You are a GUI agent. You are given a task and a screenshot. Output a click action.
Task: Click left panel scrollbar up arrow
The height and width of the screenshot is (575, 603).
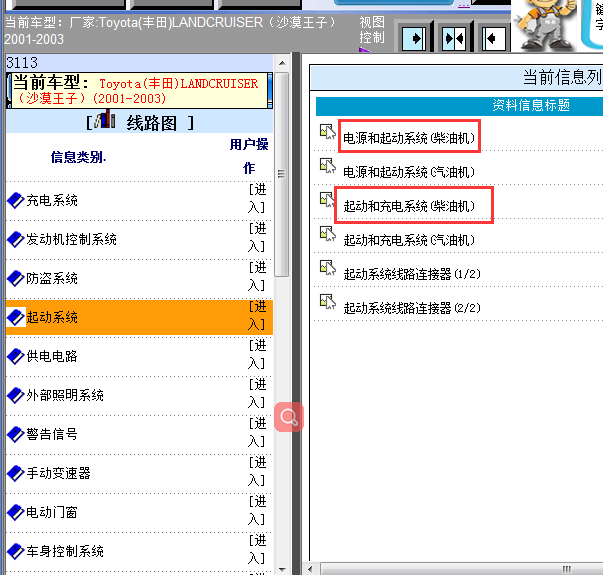282,63
